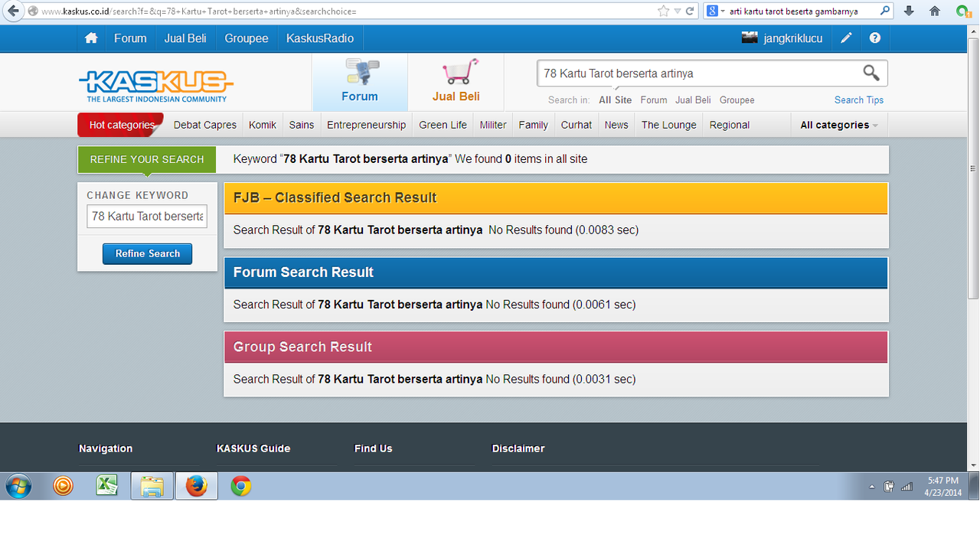980x551 pixels.
Task: Open the Debat Capres category
Action: (x=205, y=125)
